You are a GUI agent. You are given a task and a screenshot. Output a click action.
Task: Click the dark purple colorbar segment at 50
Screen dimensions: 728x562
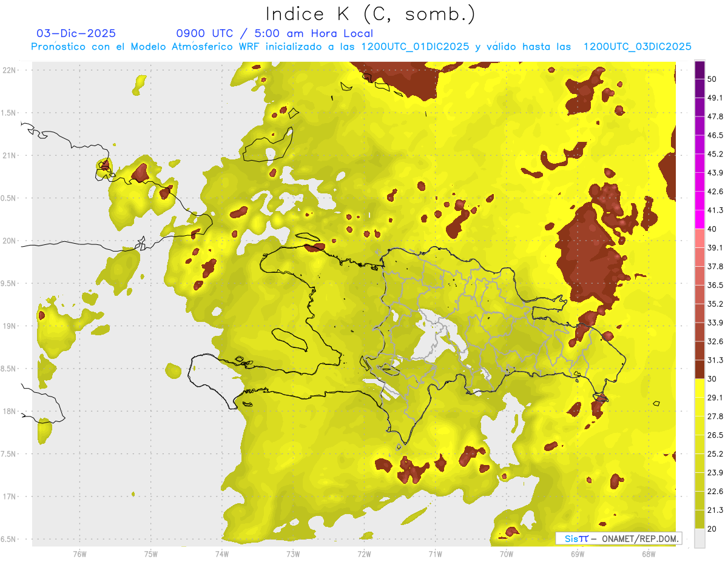pyautogui.click(x=700, y=69)
